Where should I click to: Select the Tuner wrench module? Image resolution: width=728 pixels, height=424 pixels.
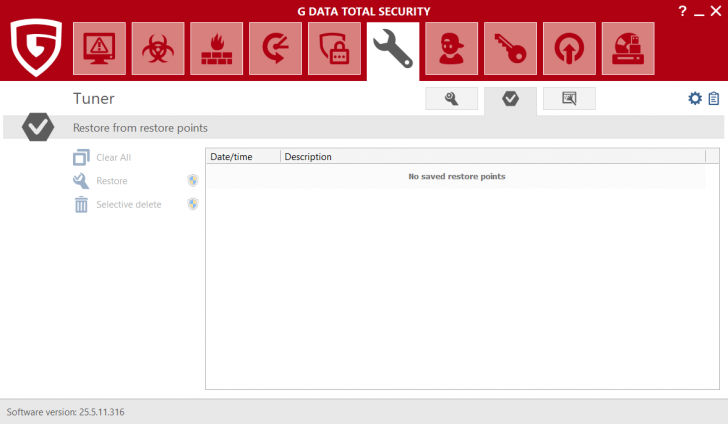point(393,49)
